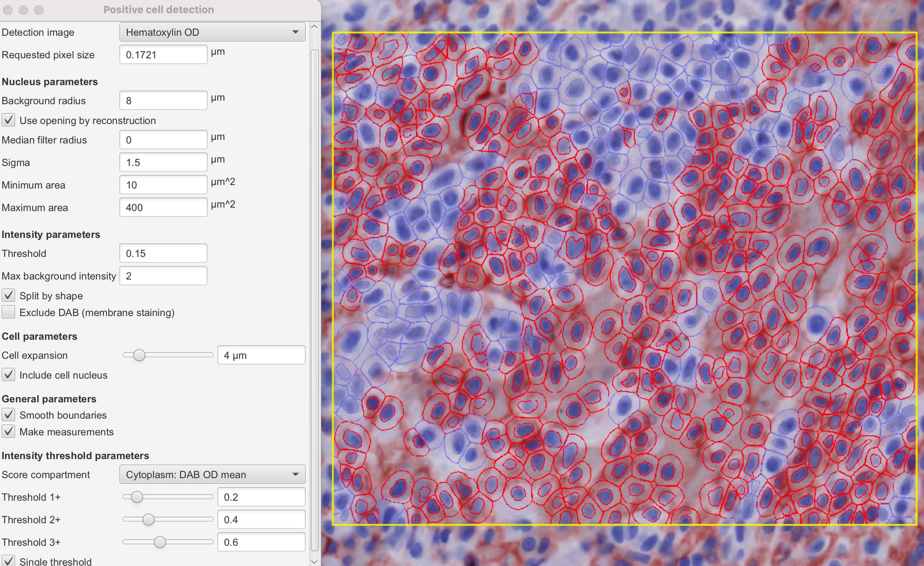Viewport: 924px width, 566px height.
Task: Click the Threshold 2+ slider handle
Action: pos(149,520)
